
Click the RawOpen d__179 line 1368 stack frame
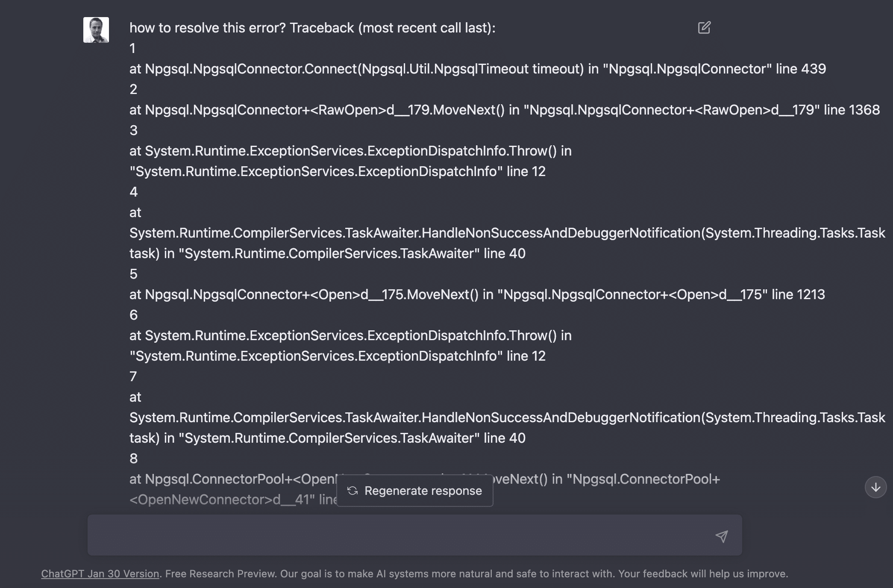(504, 110)
